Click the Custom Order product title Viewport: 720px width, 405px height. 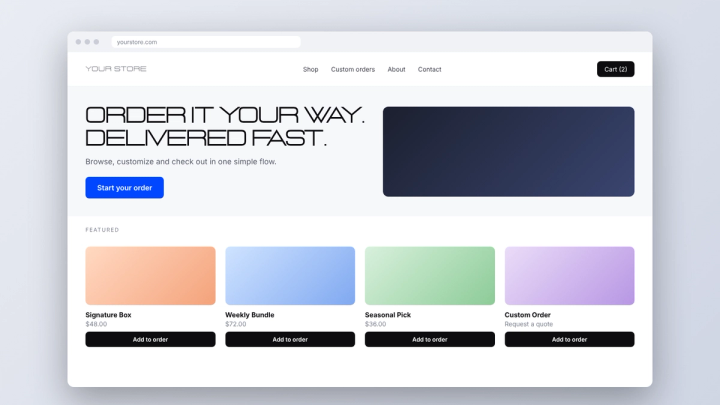[528, 315]
